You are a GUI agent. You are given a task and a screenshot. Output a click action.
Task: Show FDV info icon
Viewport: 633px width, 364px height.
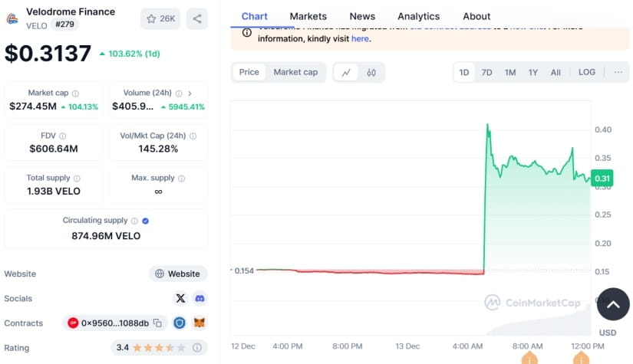pos(63,136)
